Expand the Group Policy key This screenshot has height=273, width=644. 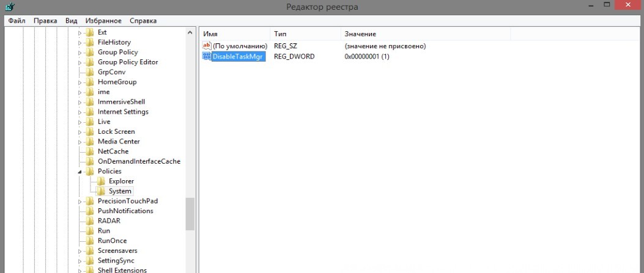[x=80, y=52]
